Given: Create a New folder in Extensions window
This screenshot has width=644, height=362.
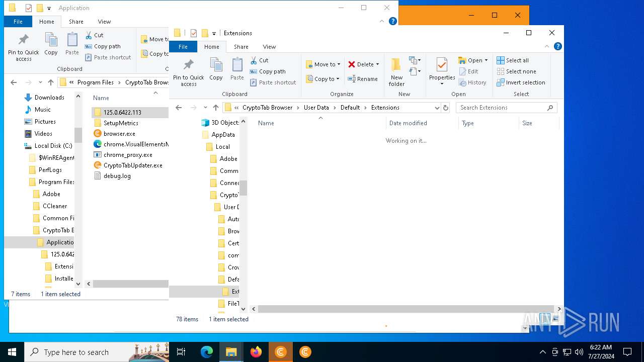Looking at the screenshot, I should 396,72.
